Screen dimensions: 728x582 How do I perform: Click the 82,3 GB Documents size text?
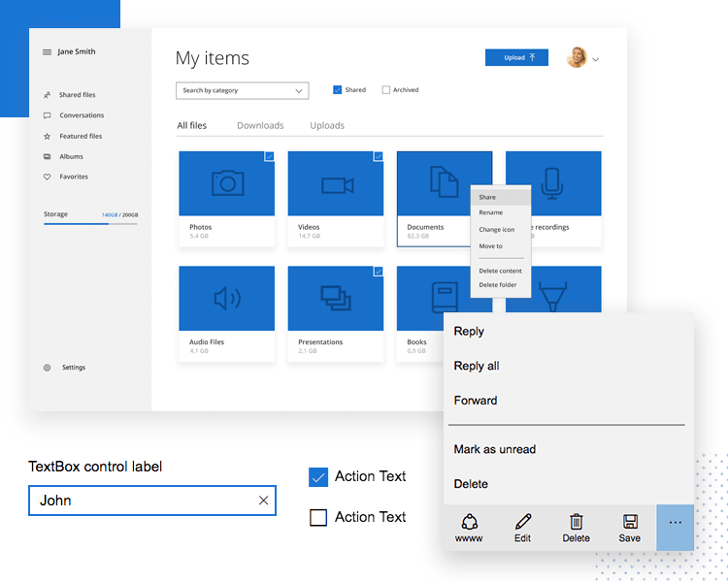(x=418, y=237)
